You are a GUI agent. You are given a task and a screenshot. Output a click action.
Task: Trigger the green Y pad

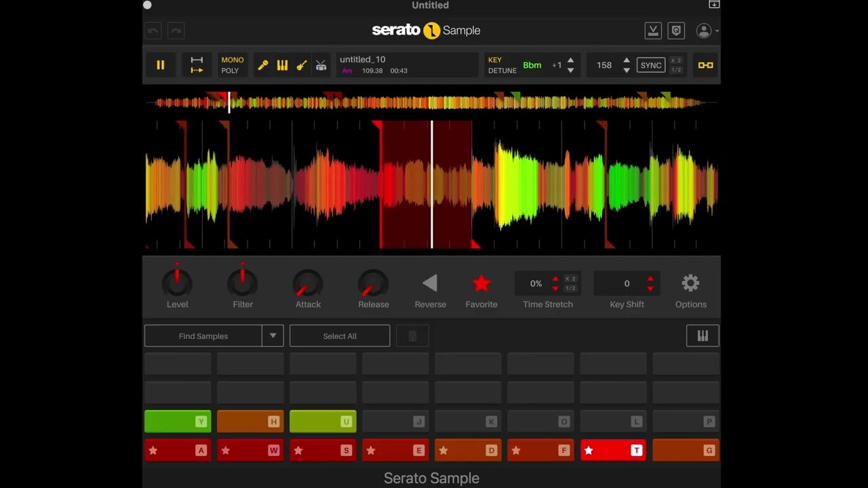(x=178, y=422)
